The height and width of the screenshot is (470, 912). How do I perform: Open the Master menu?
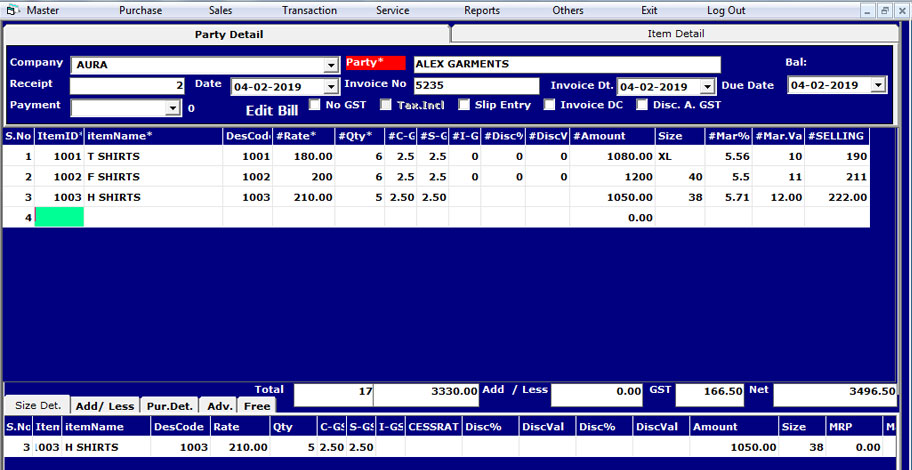click(x=43, y=10)
